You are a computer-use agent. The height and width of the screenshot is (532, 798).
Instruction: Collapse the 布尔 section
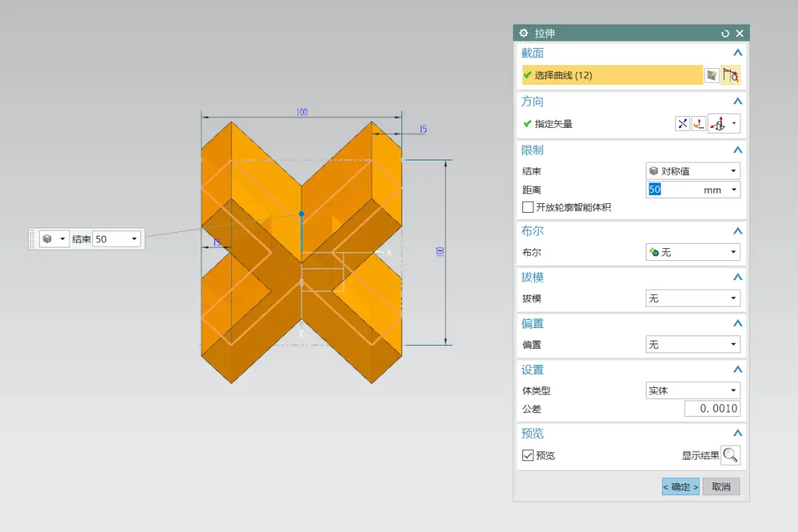[737, 231]
